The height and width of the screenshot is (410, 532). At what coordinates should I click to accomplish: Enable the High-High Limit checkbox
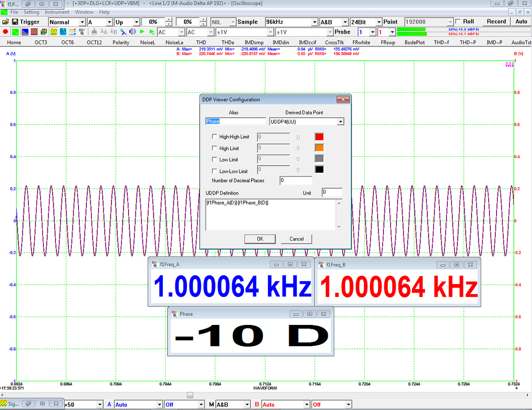[x=215, y=137]
